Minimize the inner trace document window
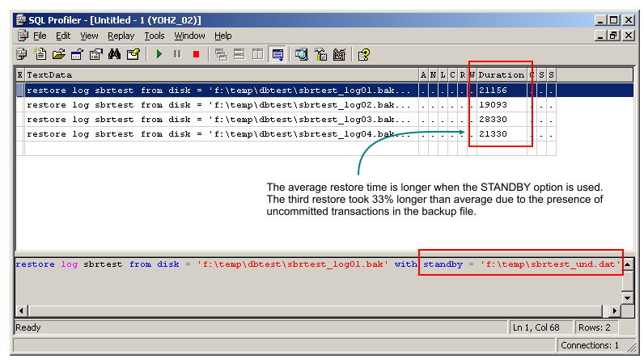Viewport: 644px width, 363px height. point(600,36)
